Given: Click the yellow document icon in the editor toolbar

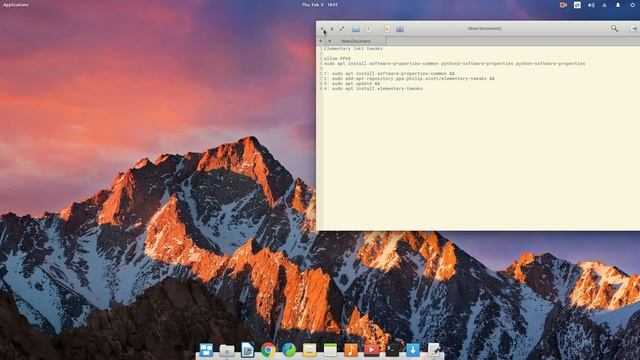Looking at the screenshot, I should point(387,29).
